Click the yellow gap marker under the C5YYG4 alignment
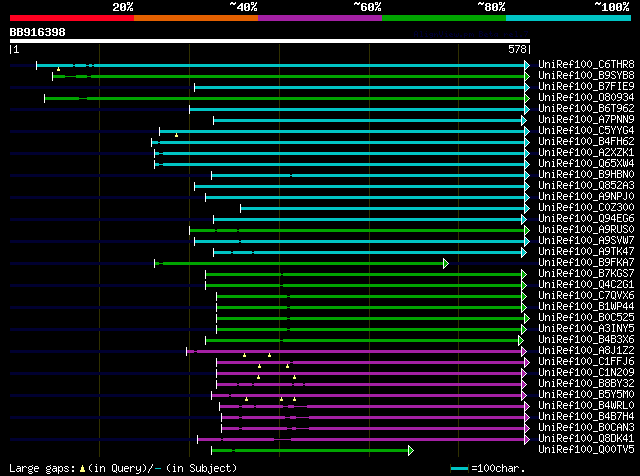 [176, 135]
